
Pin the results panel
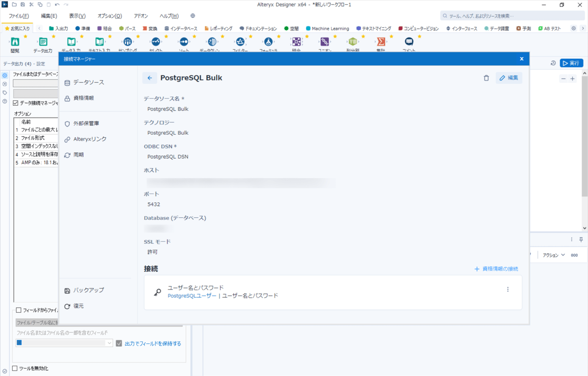pos(581,239)
